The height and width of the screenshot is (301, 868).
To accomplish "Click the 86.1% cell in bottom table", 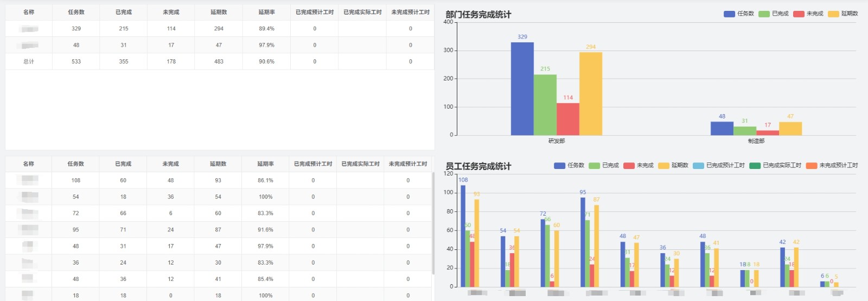I will click(265, 180).
